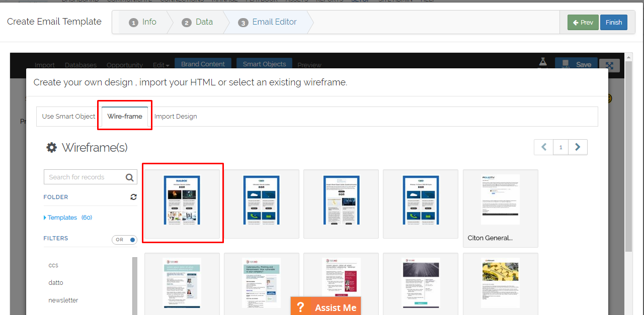The image size is (644, 315).
Task: Click the Assist Me button
Action: pos(326,306)
